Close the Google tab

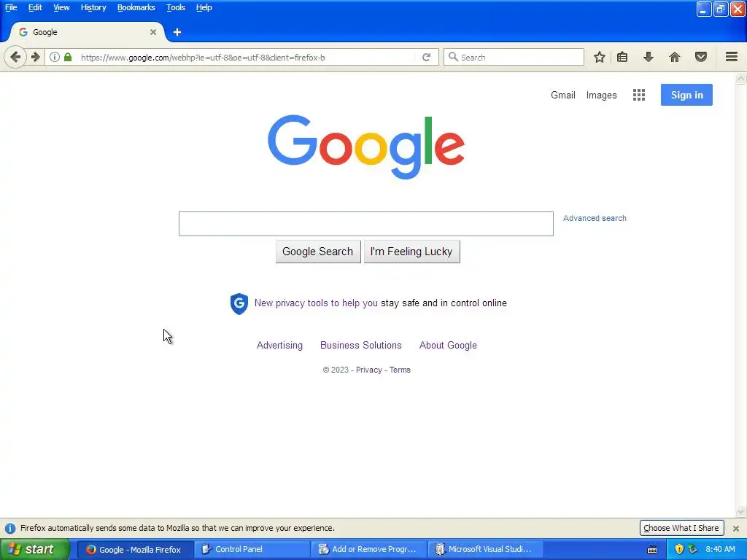point(153,32)
